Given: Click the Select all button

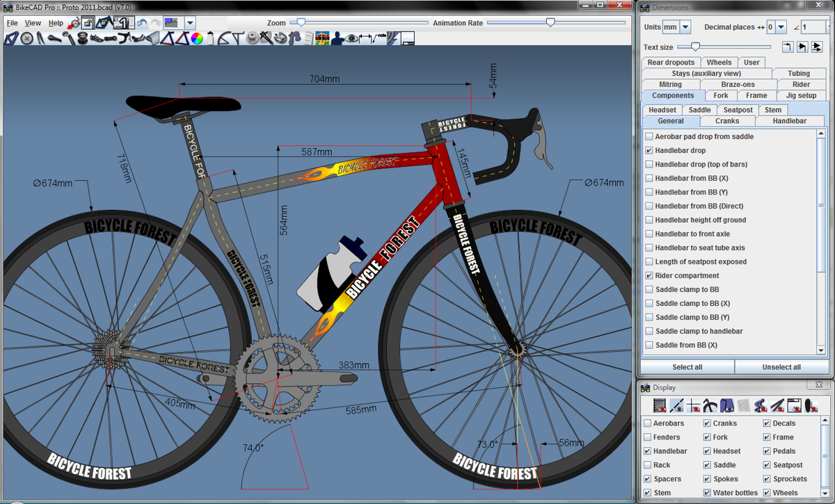Looking at the screenshot, I should click(687, 366).
